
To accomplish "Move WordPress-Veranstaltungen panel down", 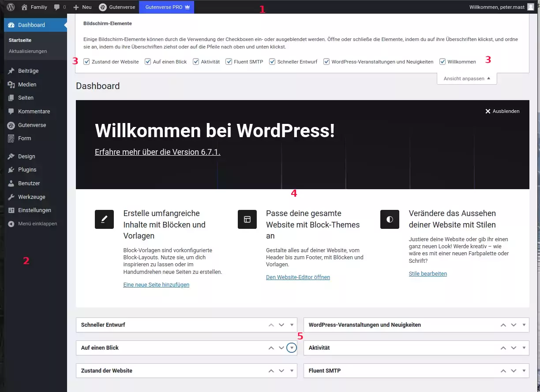I will click(x=514, y=325).
